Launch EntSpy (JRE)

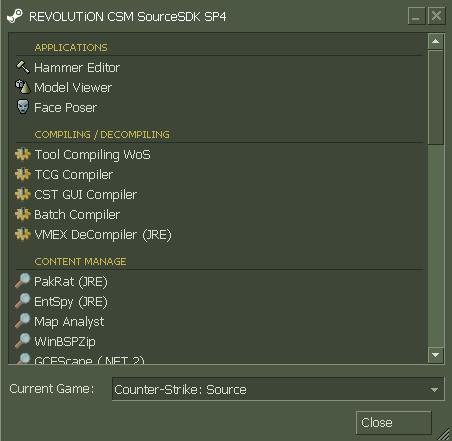(x=71, y=302)
